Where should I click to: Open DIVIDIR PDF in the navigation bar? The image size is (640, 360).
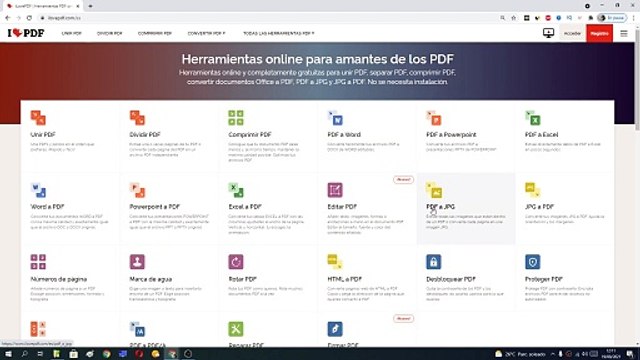click(109, 33)
